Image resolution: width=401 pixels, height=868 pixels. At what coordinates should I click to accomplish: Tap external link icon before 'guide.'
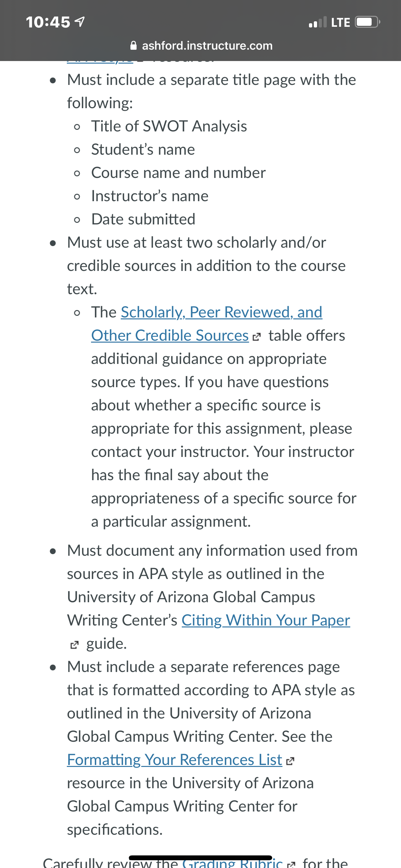[74, 645]
